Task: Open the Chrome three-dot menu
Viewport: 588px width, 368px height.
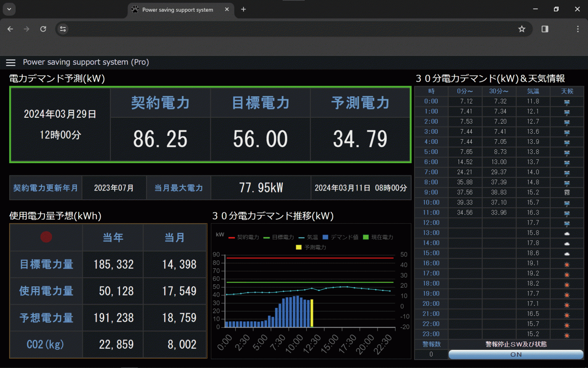Action: 578,29
